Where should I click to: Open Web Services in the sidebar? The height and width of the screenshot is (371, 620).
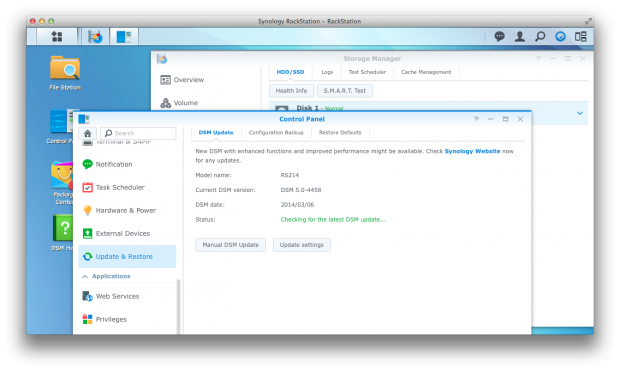[x=127, y=296]
